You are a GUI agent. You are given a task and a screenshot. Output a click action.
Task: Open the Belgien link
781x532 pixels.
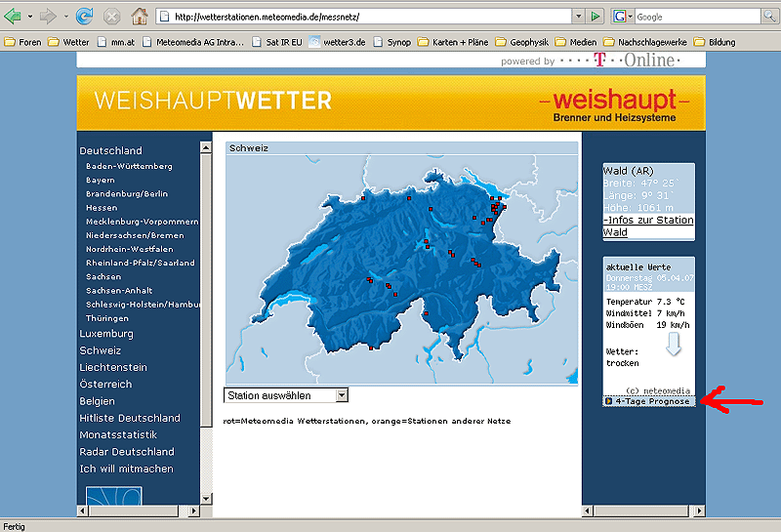(x=97, y=401)
